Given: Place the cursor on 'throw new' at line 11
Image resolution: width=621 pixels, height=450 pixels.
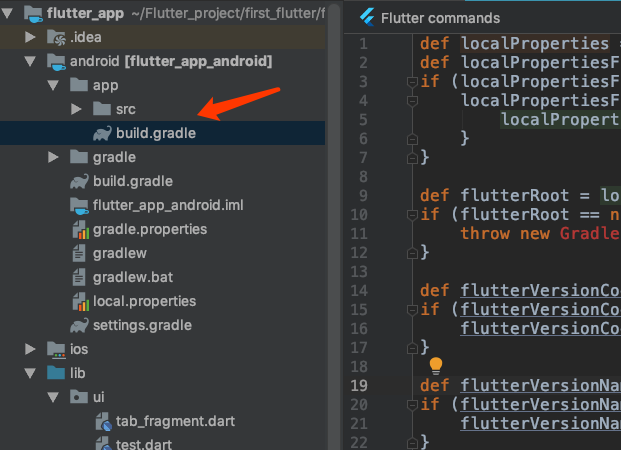Looking at the screenshot, I should pyautogui.click(x=505, y=234).
